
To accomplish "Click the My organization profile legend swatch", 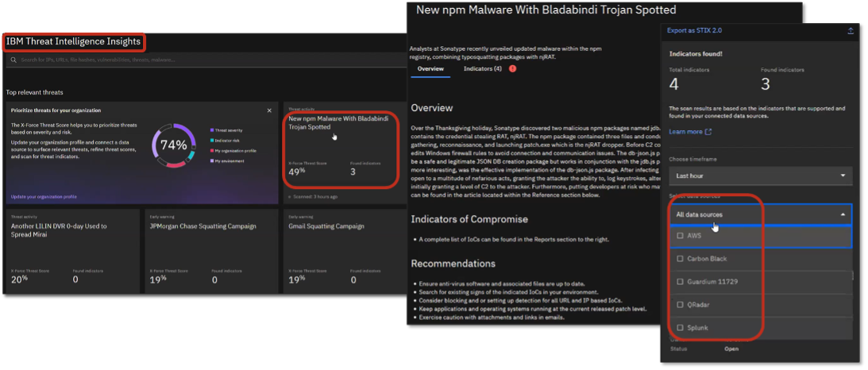I will point(212,150).
